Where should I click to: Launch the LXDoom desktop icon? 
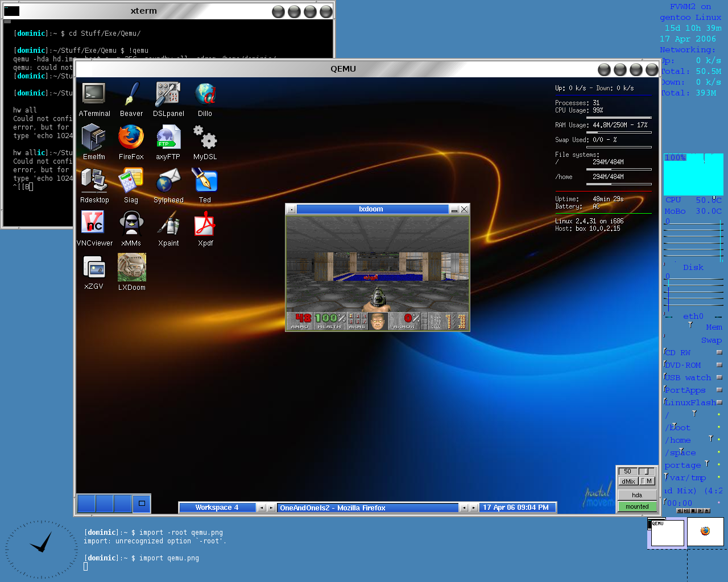point(131,268)
